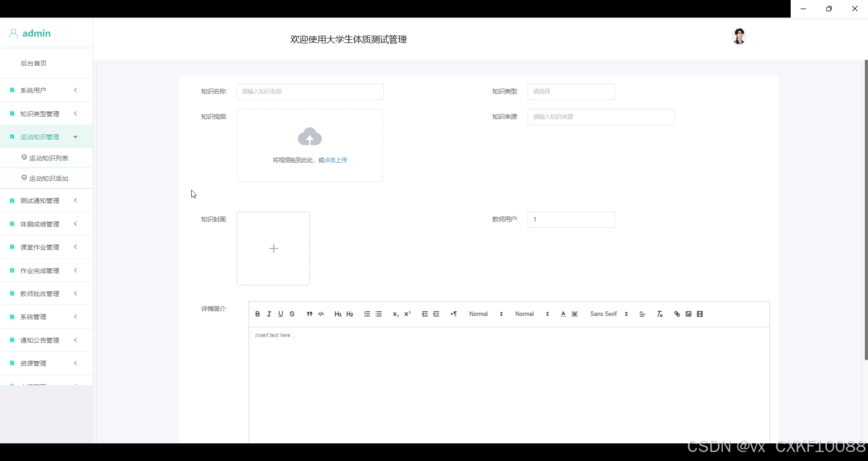Open the text color picker
The height and width of the screenshot is (461, 868).
pos(563,314)
